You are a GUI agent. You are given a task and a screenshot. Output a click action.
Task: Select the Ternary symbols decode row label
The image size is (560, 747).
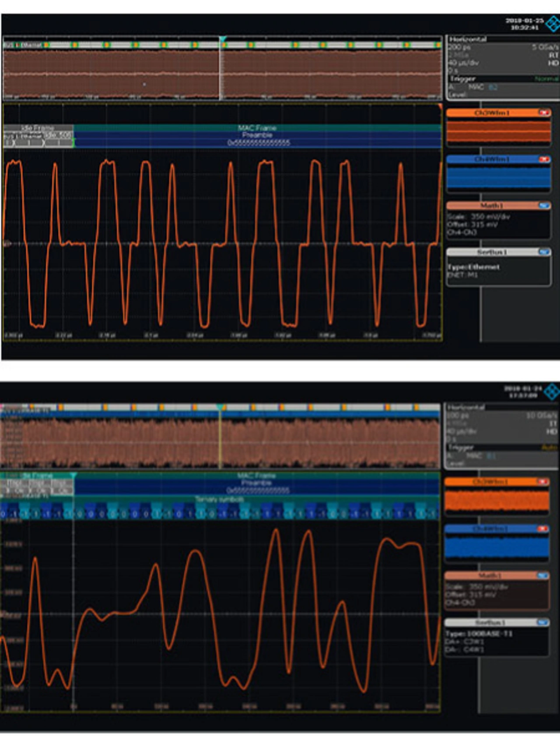click(219, 499)
